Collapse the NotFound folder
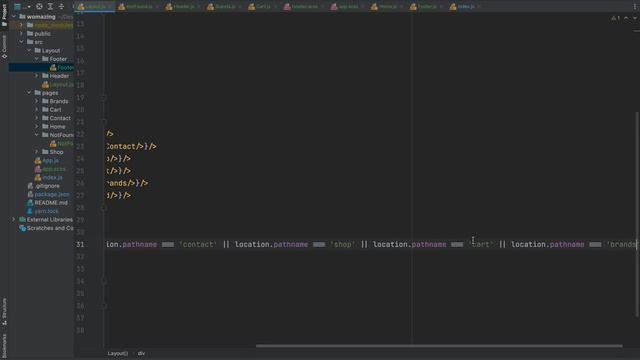This screenshot has width=640, height=360. pos(37,135)
